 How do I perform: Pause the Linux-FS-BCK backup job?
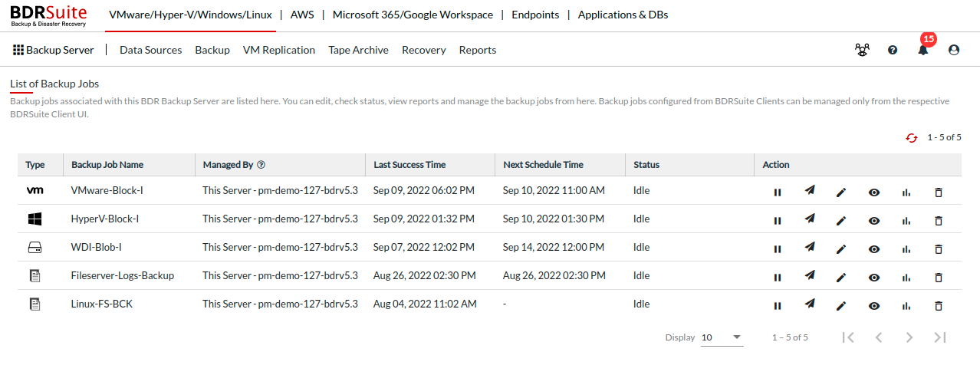[x=778, y=306]
